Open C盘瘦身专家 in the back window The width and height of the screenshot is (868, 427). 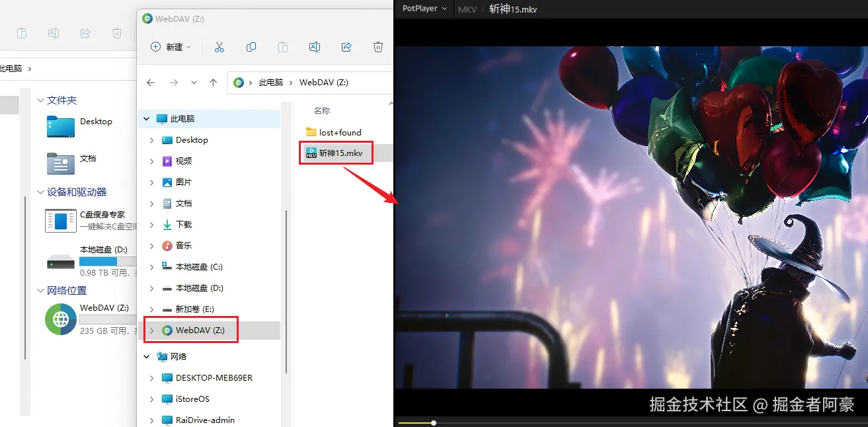click(x=90, y=221)
